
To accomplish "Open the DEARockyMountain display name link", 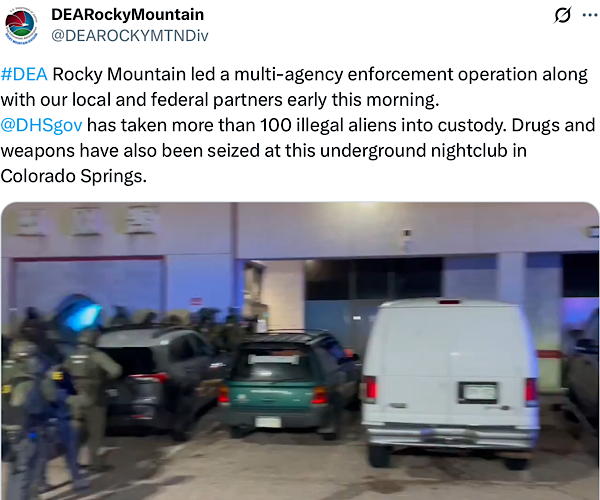I will click(x=127, y=15).
